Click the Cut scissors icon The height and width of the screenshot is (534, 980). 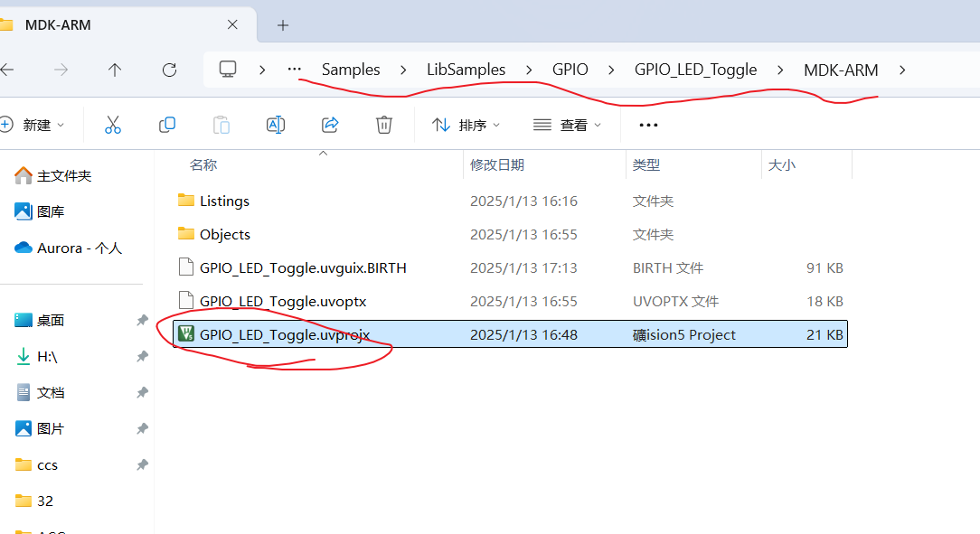113,125
